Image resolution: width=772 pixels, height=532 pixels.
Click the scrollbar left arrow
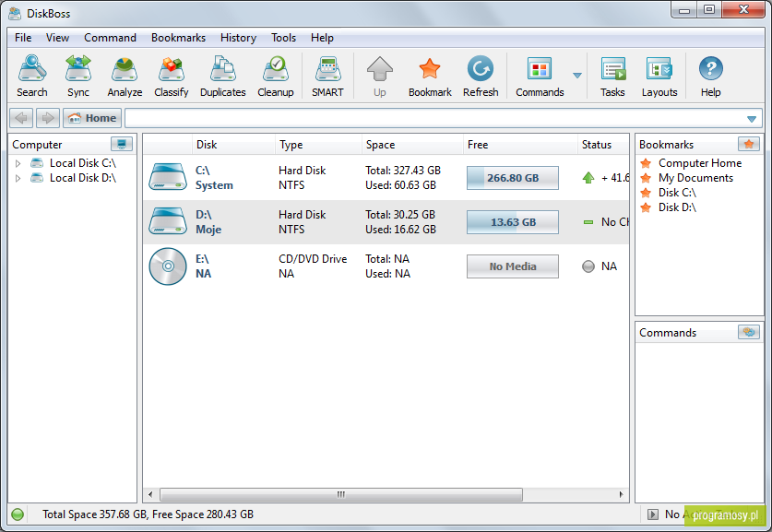pyautogui.click(x=150, y=494)
